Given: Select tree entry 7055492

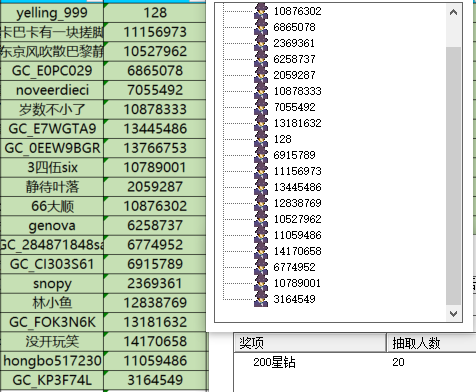Looking at the screenshot, I should click(294, 107).
